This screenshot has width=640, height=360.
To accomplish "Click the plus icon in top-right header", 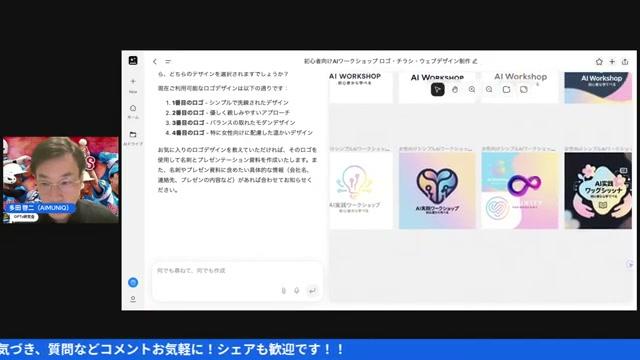I will (x=612, y=62).
